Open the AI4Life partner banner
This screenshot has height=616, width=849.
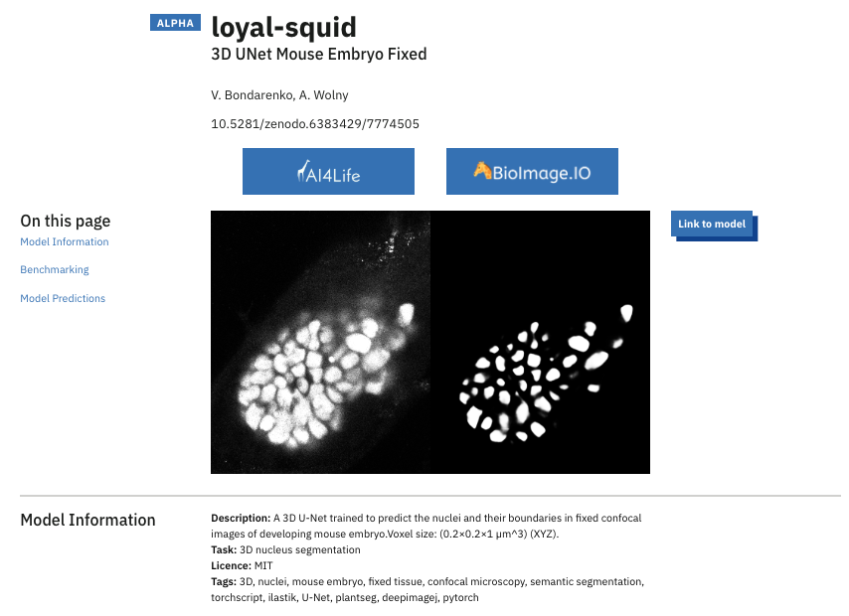point(328,171)
